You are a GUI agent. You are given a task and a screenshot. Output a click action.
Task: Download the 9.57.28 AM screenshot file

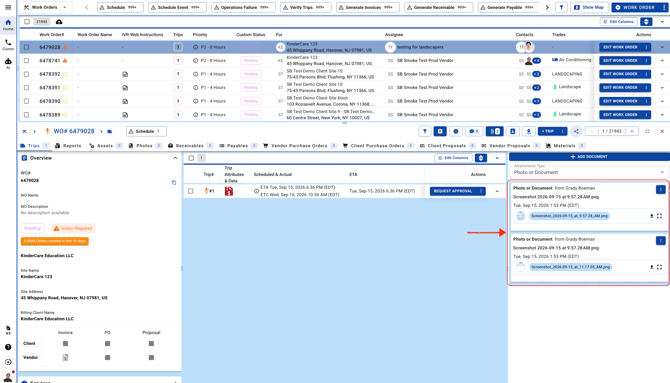pyautogui.click(x=652, y=216)
